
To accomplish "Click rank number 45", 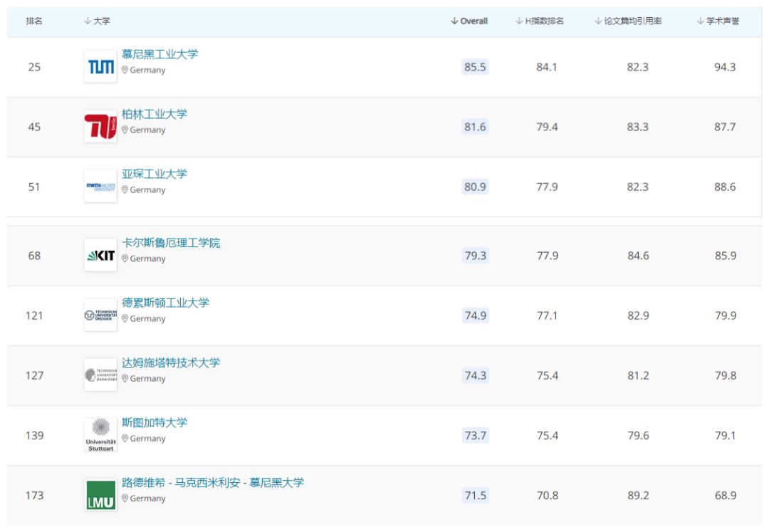I will click(x=34, y=127).
